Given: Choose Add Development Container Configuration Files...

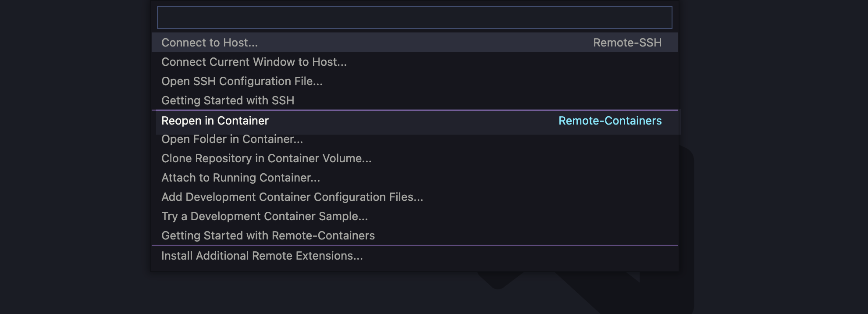Looking at the screenshot, I should (x=414, y=197).
